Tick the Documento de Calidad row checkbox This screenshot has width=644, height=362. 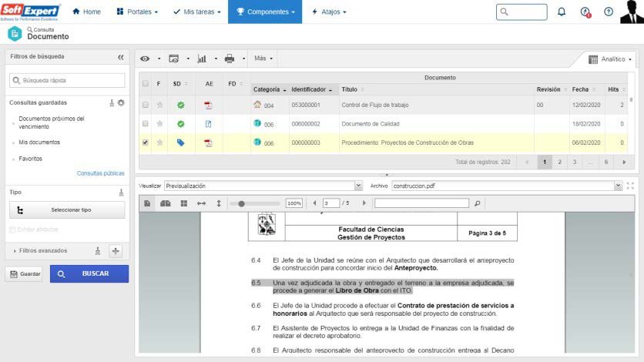[146, 123]
